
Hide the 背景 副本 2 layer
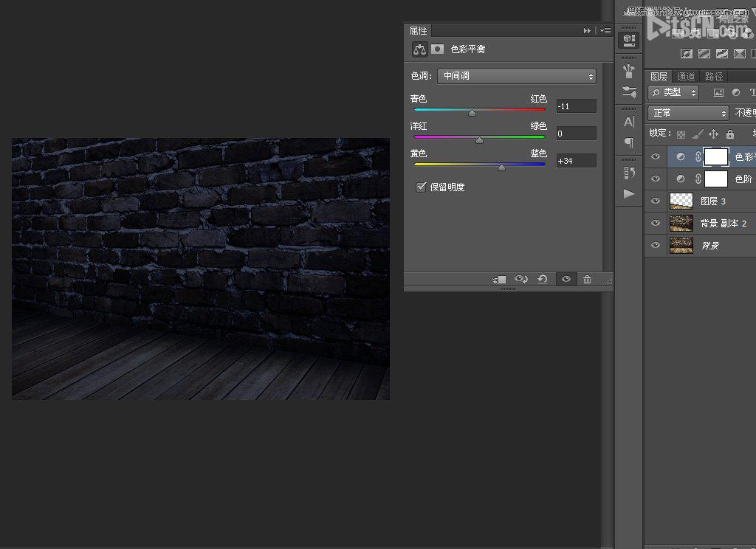coord(656,223)
